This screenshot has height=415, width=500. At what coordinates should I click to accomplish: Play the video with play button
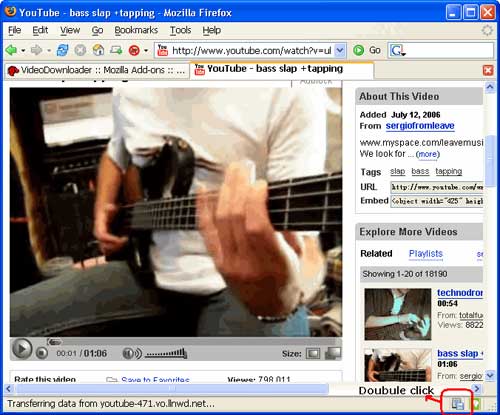coord(22,349)
